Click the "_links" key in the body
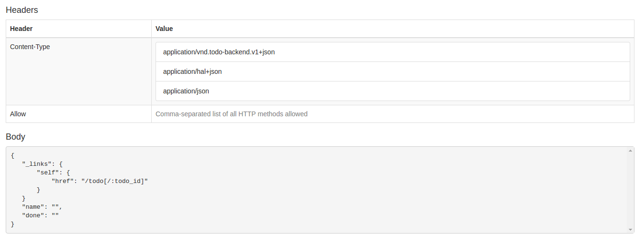The width and height of the screenshot is (644, 244). coord(37,164)
